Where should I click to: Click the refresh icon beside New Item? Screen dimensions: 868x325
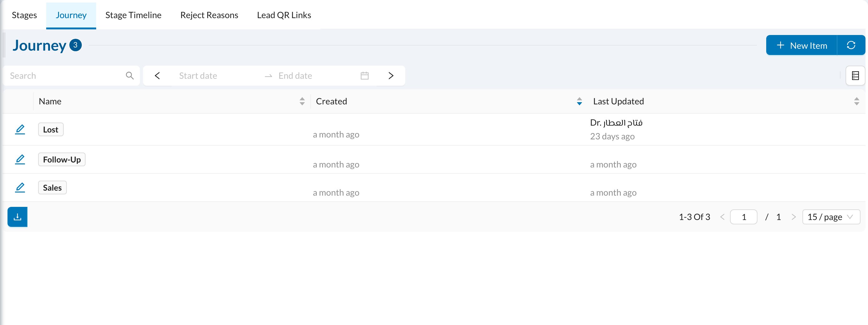pyautogui.click(x=851, y=45)
